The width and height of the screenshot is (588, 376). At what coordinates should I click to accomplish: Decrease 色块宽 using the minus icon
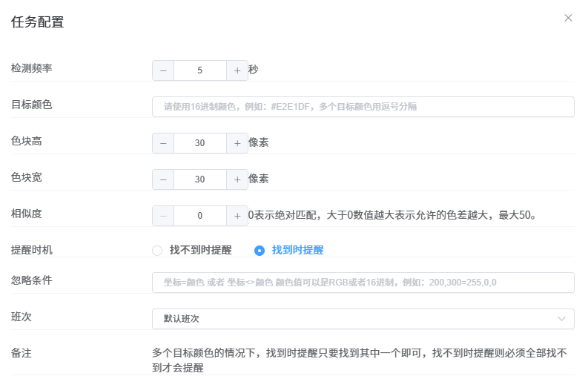pos(163,179)
